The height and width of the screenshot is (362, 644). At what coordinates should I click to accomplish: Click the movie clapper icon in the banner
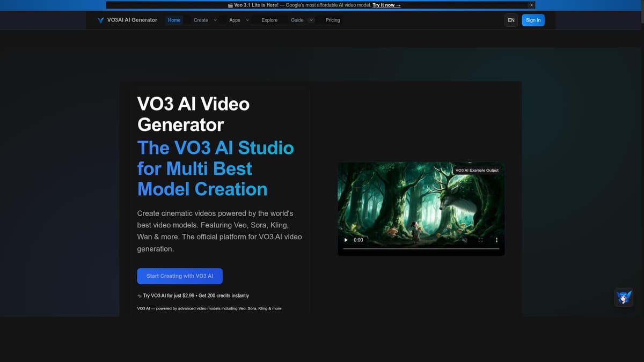click(x=230, y=5)
